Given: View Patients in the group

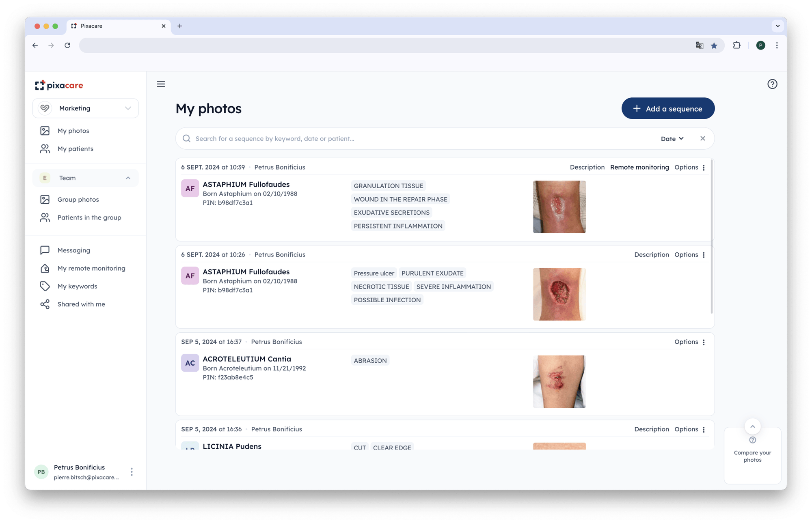Looking at the screenshot, I should [x=89, y=217].
